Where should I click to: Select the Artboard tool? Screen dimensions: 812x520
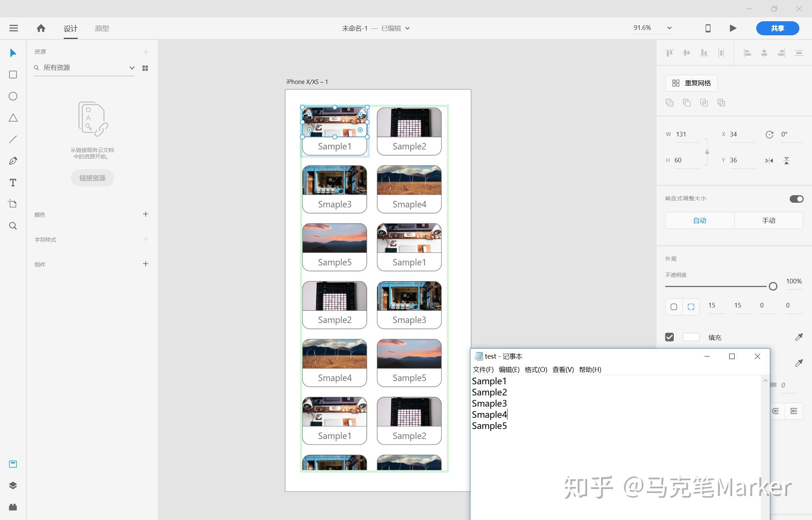[13, 204]
